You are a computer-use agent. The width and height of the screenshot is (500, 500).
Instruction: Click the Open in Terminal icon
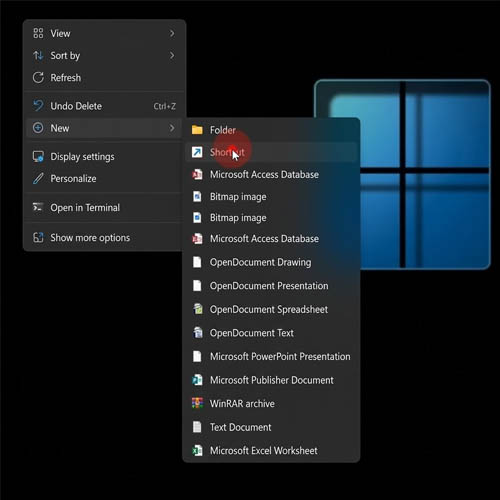click(38, 207)
